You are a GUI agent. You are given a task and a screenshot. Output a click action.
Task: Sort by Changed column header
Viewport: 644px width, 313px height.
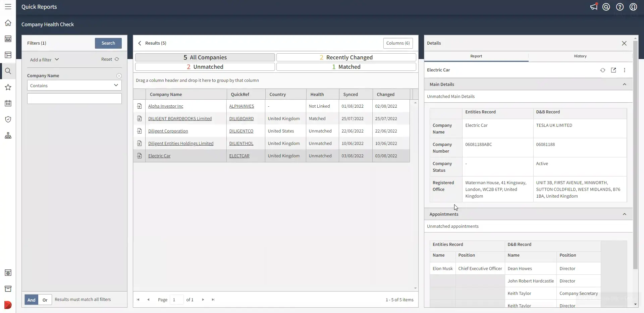(391, 94)
